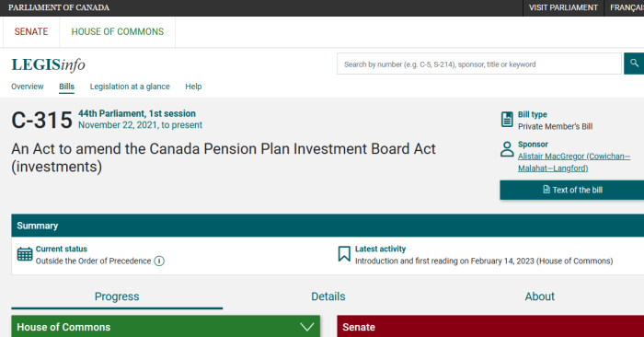Click the Latest activity bookmark icon
The width and height of the screenshot is (644, 337).
pos(344,254)
